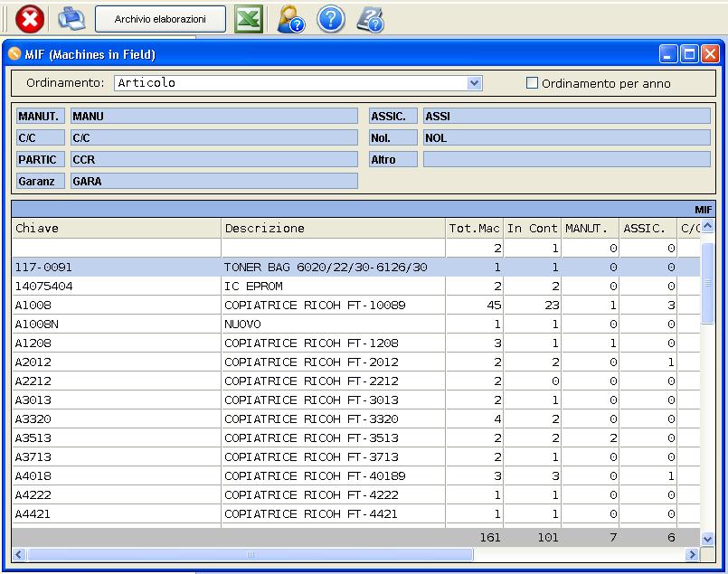Select row A1008
The width and height of the screenshot is (728, 574).
coord(356,306)
